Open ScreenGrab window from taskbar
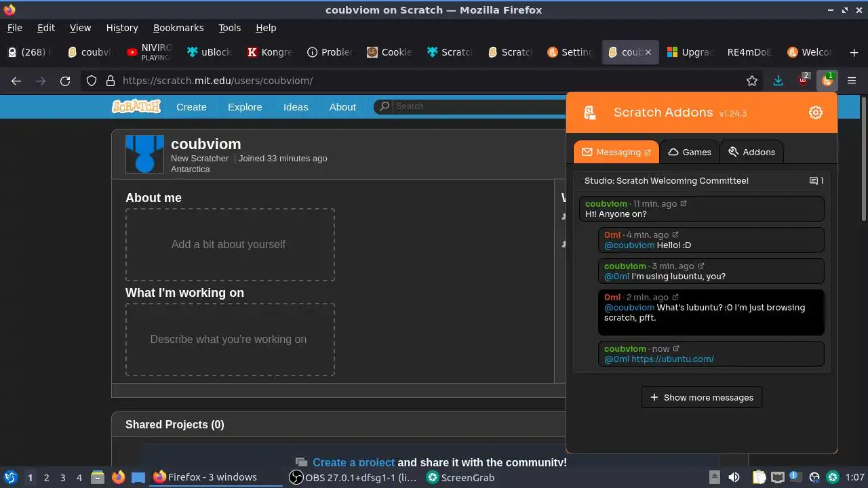The height and width of the screenshot is (488, 868). point(460,477)
